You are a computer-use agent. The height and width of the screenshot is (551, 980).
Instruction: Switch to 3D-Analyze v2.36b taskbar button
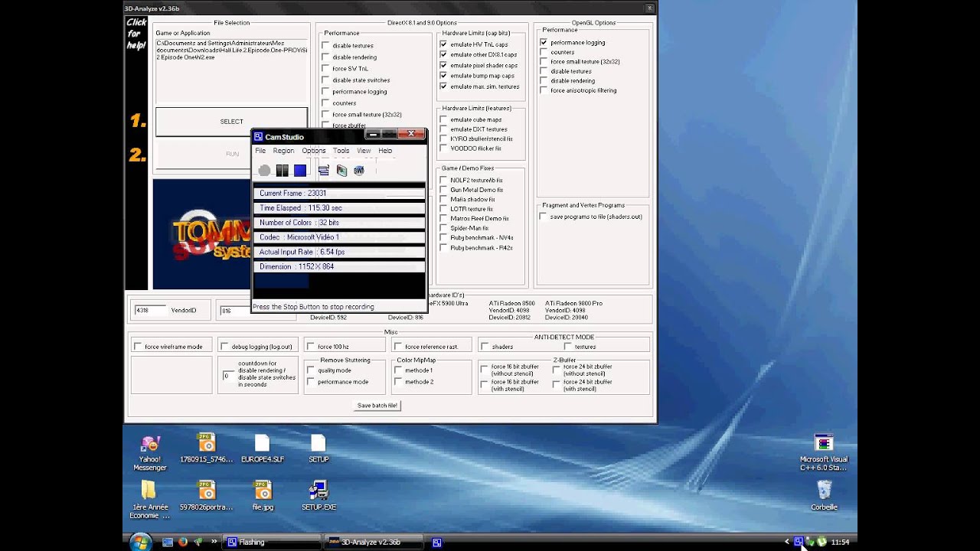tap(372, 542)
